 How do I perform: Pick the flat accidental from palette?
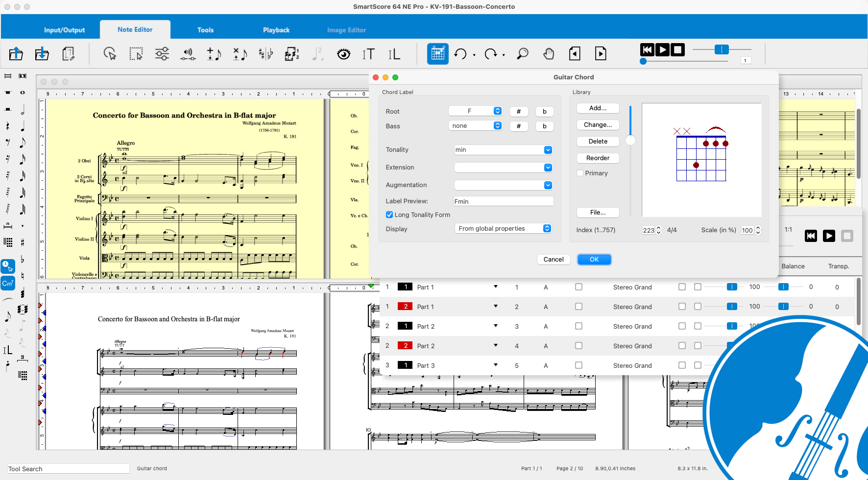(23, 259)
